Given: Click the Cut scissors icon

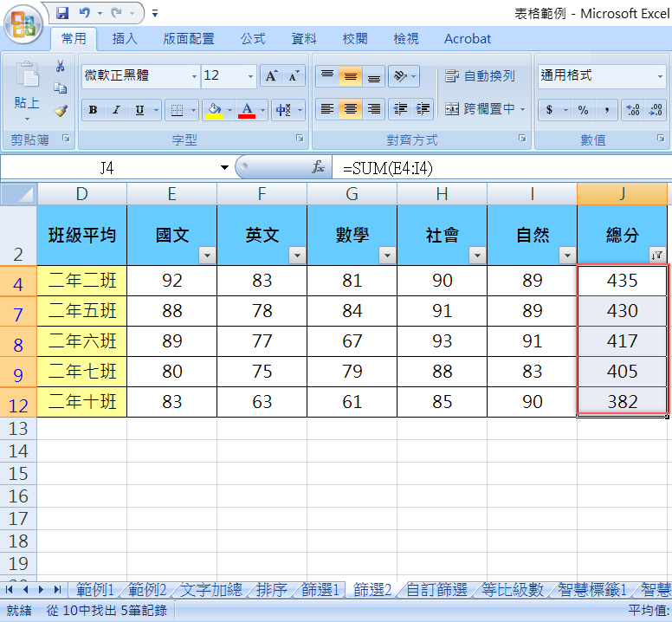Looking at the screenshot, I should [x=60, y=67].
